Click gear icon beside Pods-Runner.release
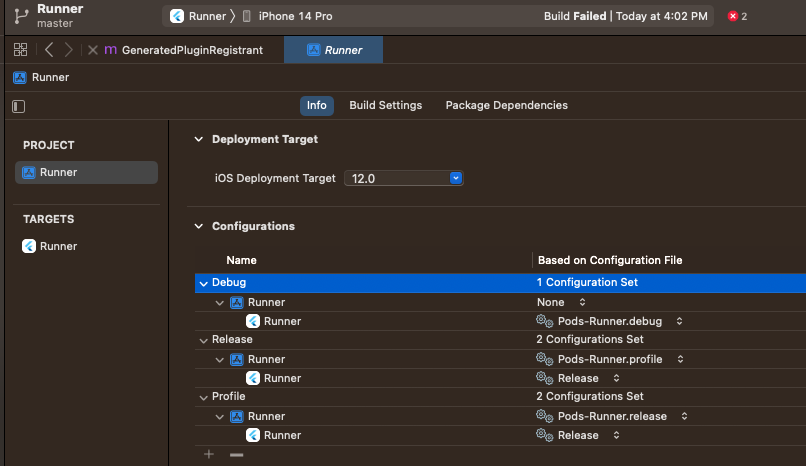Screen dimensions: 806x466 [545, 416]
